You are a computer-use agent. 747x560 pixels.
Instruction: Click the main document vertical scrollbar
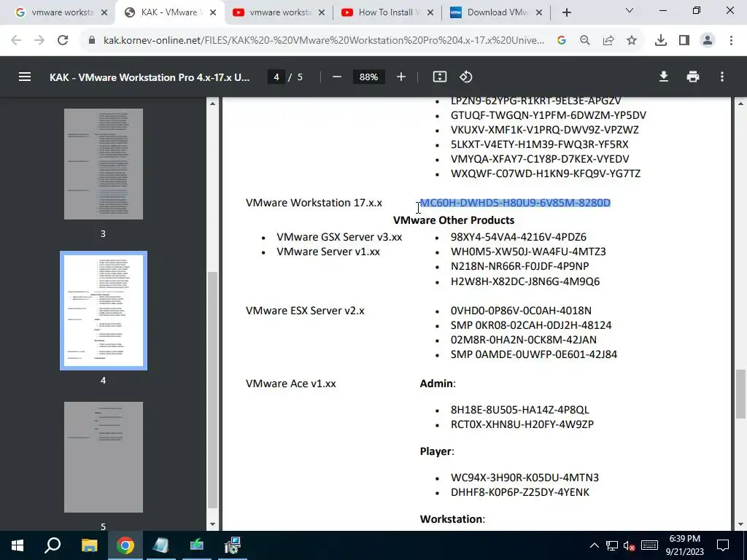(x=741, y=394)
